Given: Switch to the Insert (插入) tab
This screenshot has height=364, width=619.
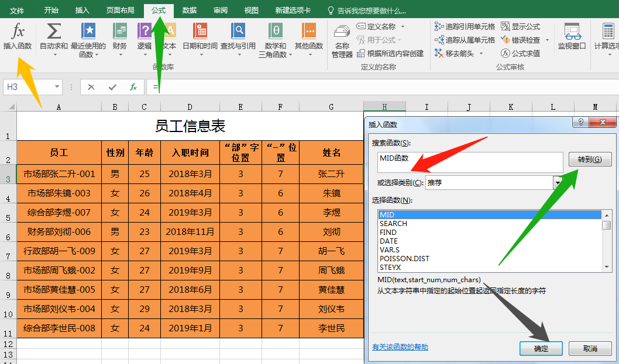Looking at the screenshot, I should click(x=82, y=11).
